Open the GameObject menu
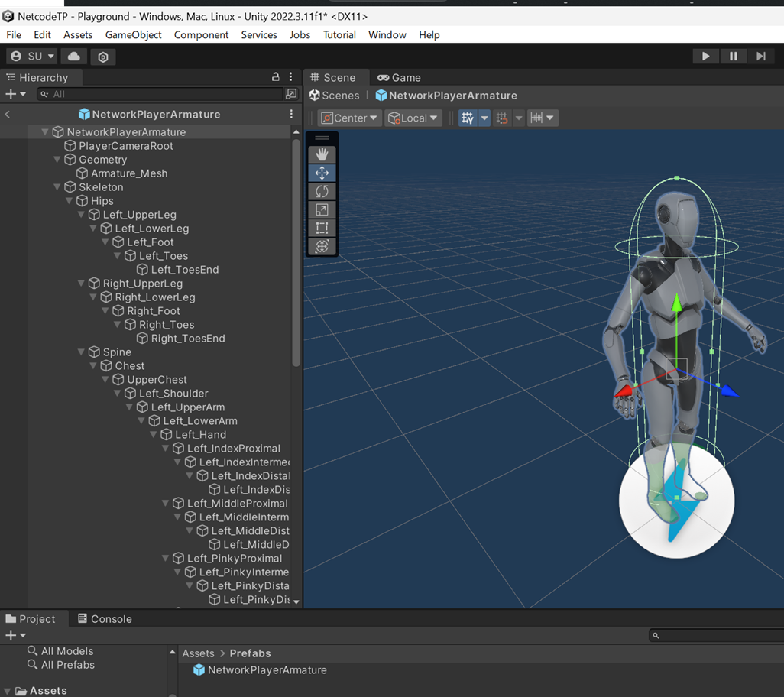784x697 pixels. 133,35
